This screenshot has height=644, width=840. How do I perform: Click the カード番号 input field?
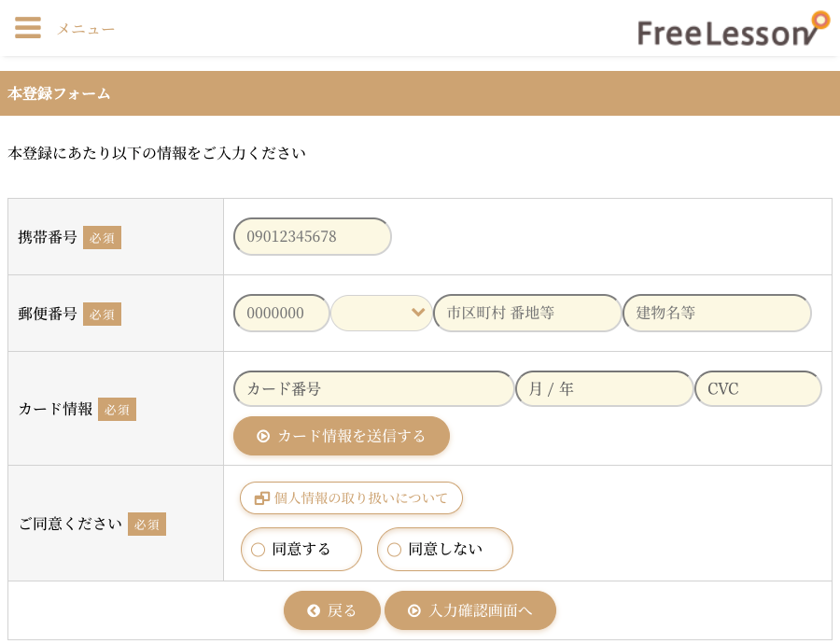coord(373,388)
